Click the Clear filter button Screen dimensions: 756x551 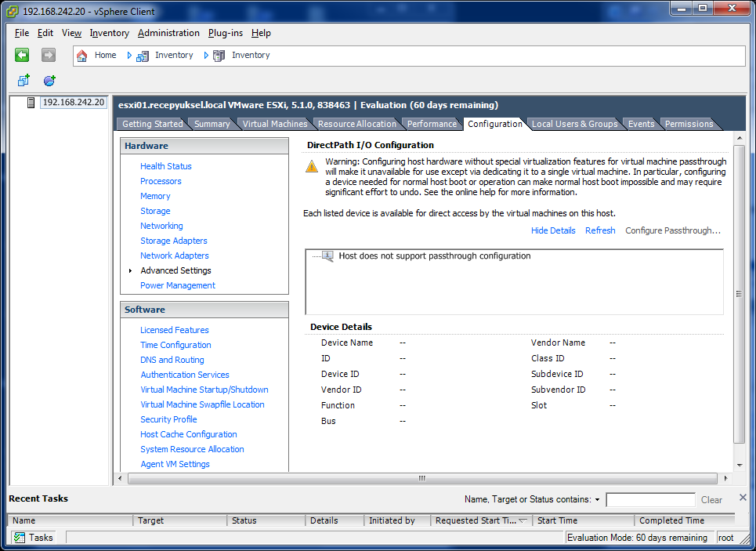(711, 500)
